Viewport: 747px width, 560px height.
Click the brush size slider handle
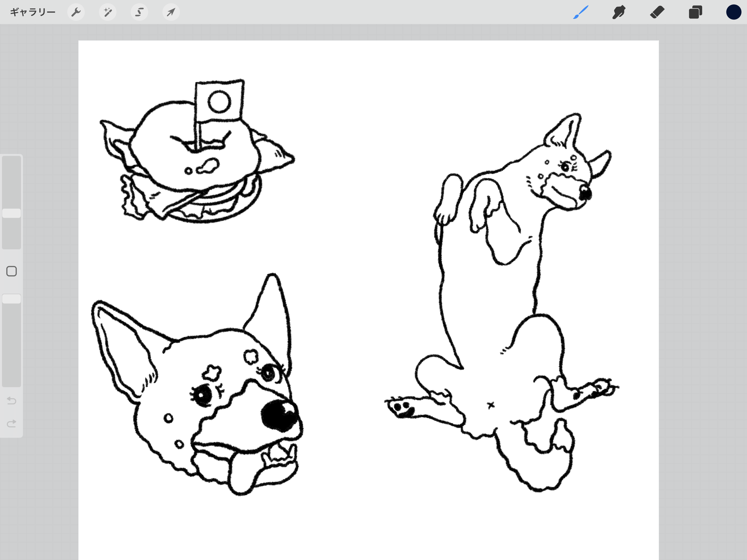pyautogui.click(x=11, y=213)
